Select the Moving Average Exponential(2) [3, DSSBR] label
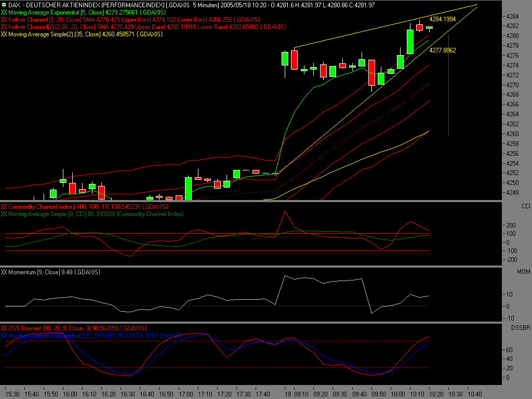 (x=91, y=336)
